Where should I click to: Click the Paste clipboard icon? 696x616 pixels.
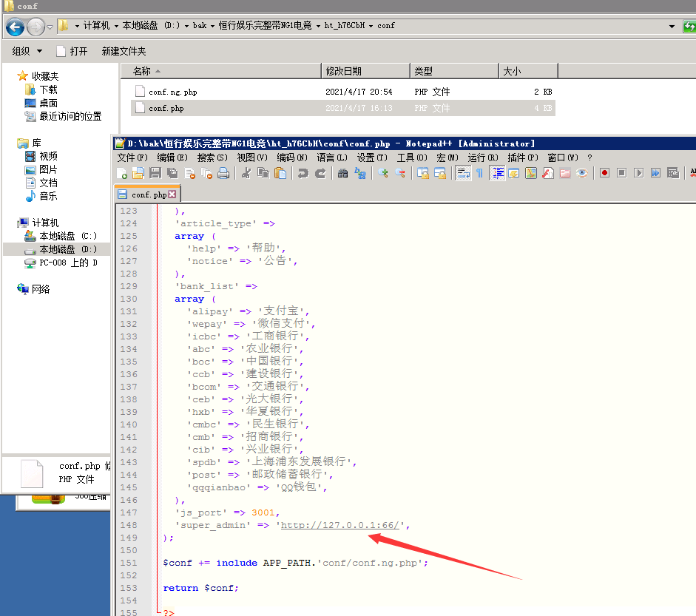(280, 173)
